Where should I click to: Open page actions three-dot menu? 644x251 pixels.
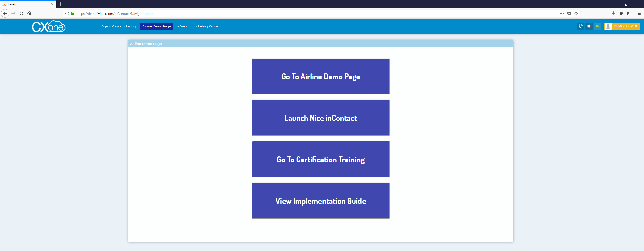(562, 14)
